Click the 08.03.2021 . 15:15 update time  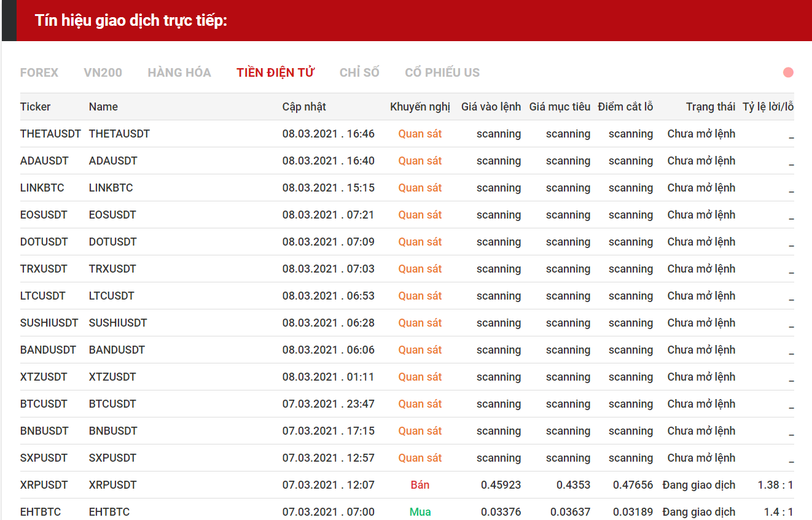pyautogui.click(x=329, y=188)
